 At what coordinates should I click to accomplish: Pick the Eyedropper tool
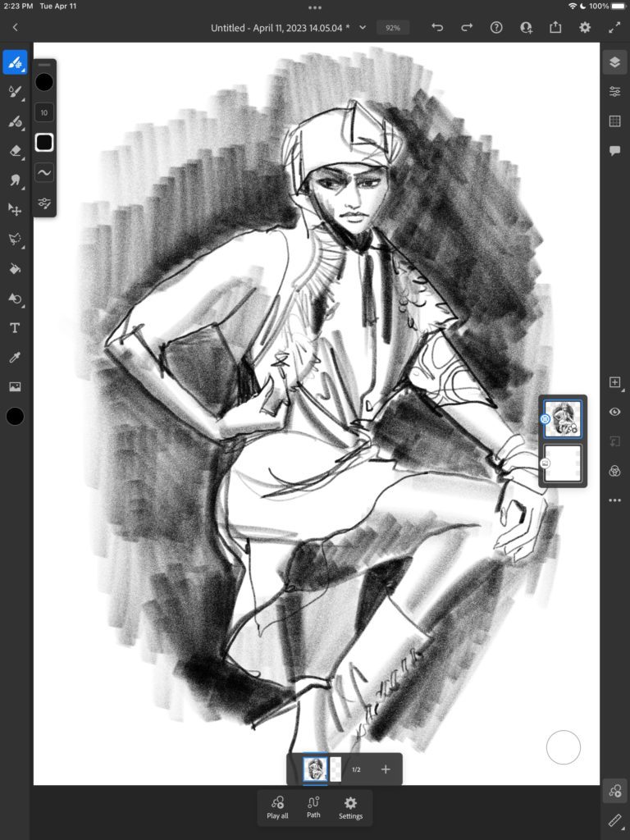point(15,358)
